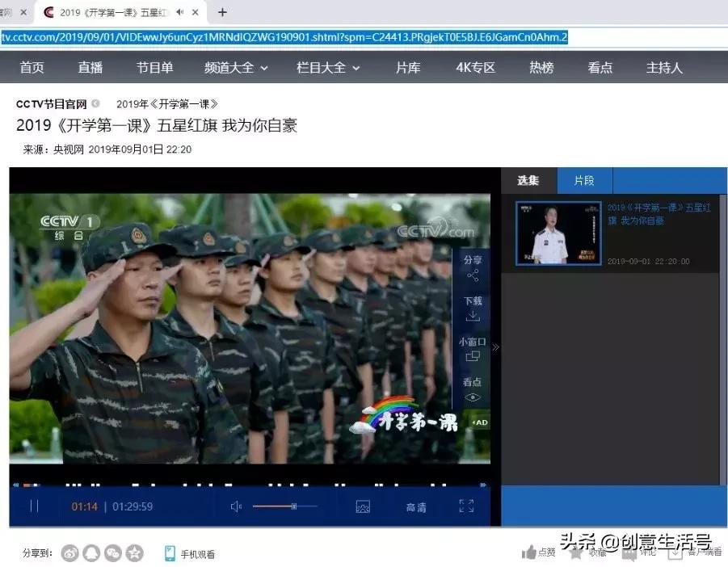Share the video to Weibo
This screenshot has width=728, height=567.
[69, 552]
